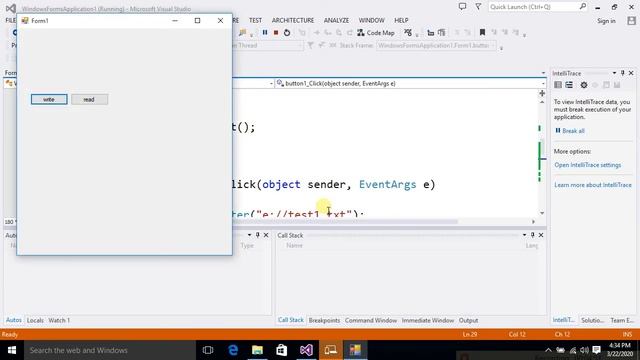Switch IntelliTrace to events view icon
This screenshot has height=360, width=640.
558,85
